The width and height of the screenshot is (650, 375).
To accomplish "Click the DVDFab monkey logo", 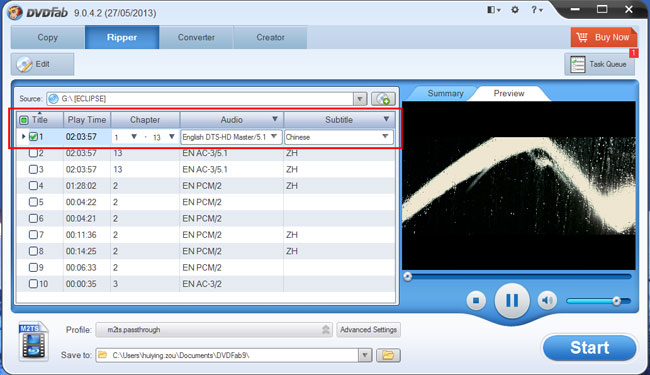I will coord(15,12).
